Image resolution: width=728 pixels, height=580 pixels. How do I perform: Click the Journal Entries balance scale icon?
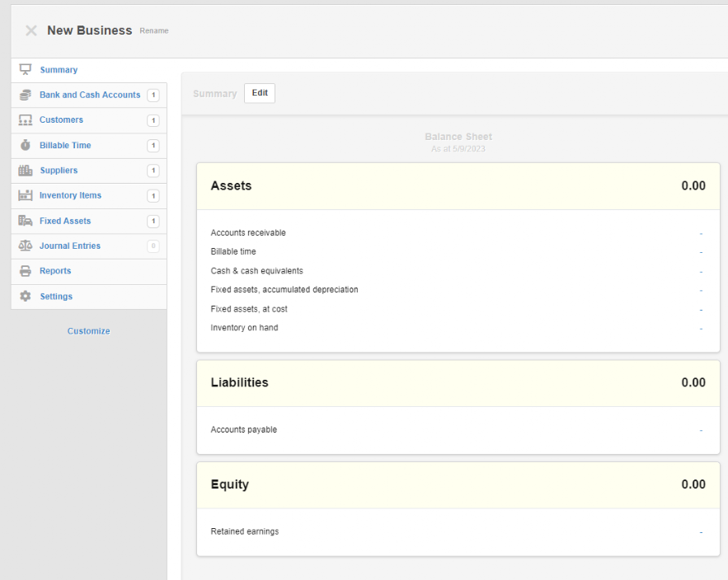25,246
